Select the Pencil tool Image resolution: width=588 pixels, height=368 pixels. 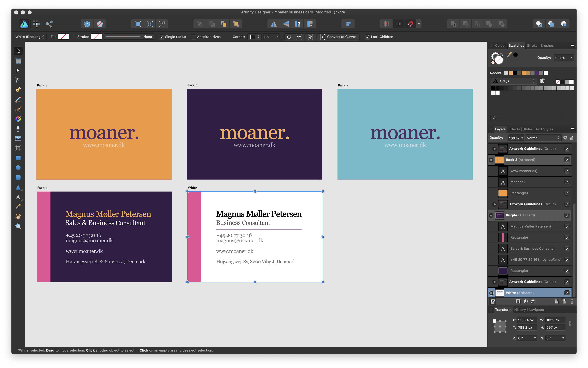click(18, 99)
